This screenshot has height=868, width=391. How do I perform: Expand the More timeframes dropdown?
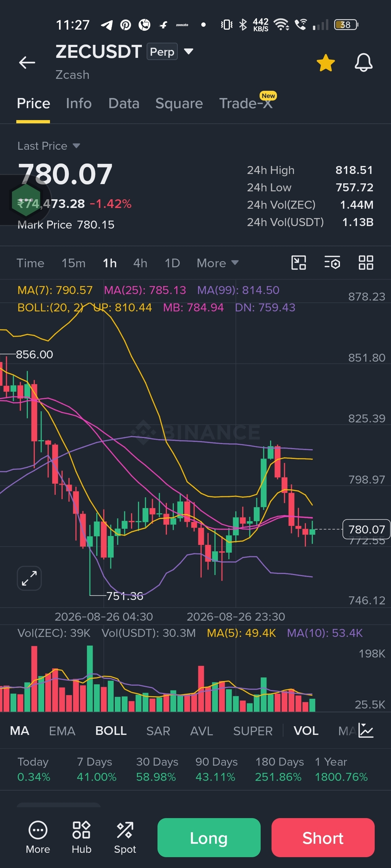(218, 263)
